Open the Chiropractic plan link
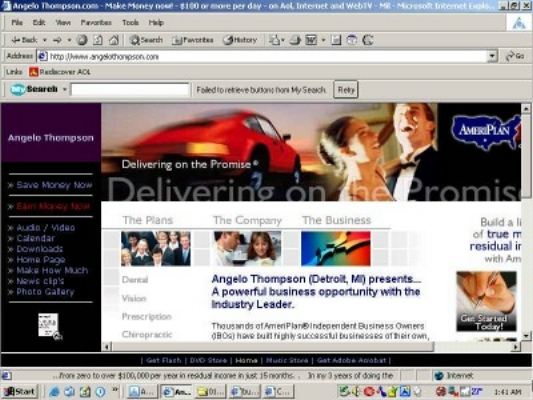 click(x=147, y=335)
